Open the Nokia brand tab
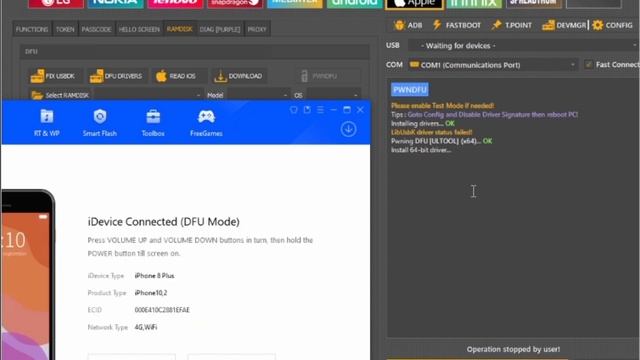The width and height of the screenshot is (640, 360). [x=115, y=4]
